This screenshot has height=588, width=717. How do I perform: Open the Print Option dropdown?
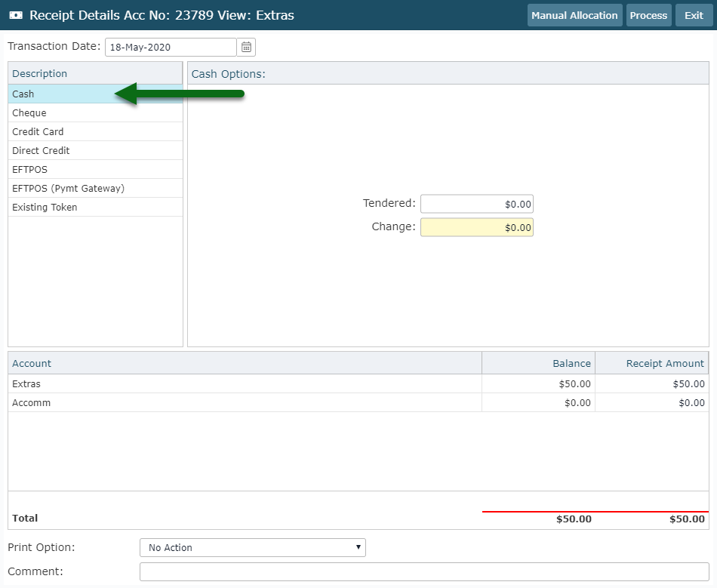click(x=252, y=547)
